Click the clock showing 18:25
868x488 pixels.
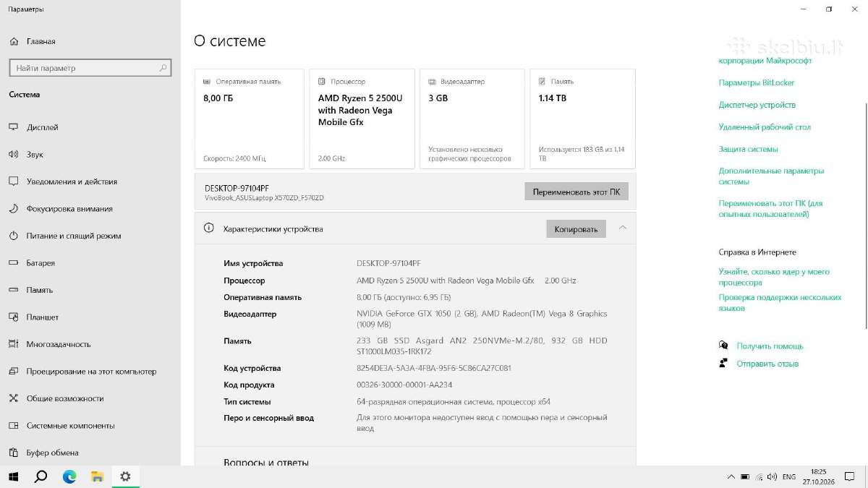point(819,471)
